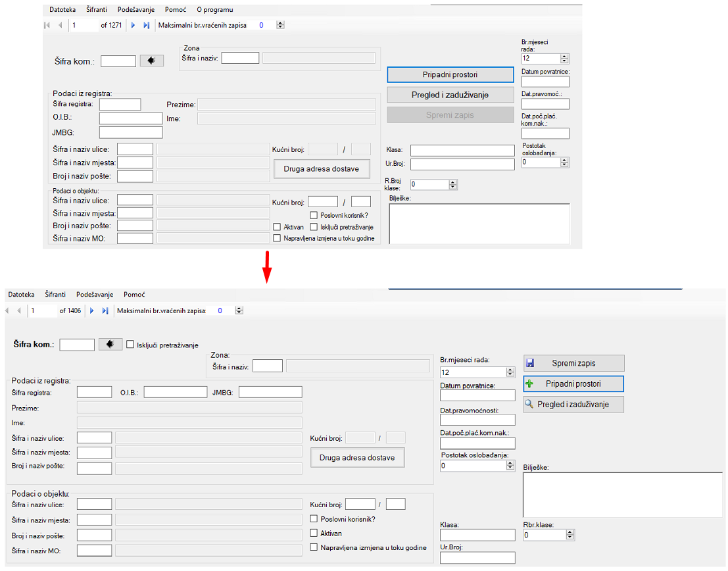Click the Dat.pravomoćnosti date field
728x571 pixels.
[477, 420]
